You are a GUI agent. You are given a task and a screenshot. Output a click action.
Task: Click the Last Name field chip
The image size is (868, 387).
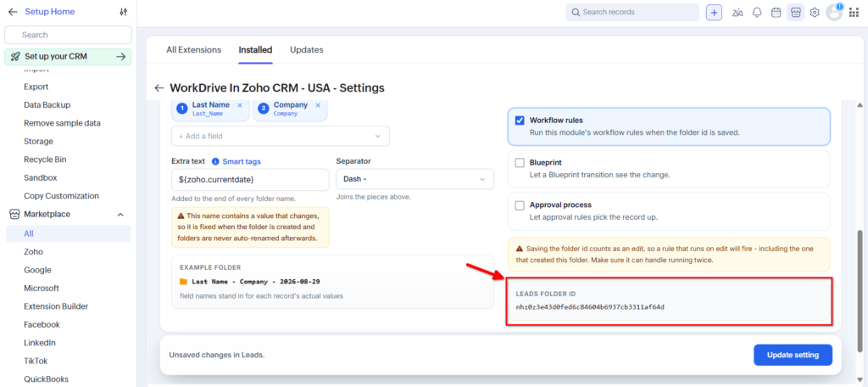click(x=210, y=109)
